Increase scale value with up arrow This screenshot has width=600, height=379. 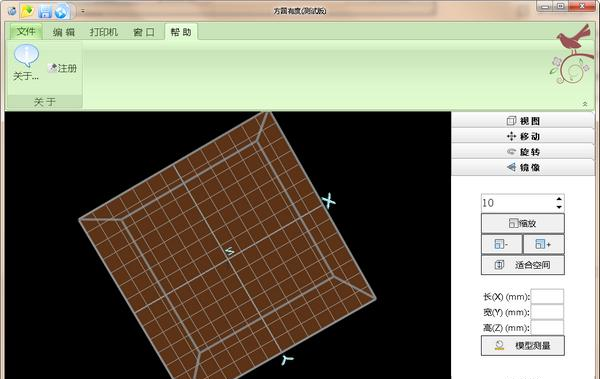point(559,199)
